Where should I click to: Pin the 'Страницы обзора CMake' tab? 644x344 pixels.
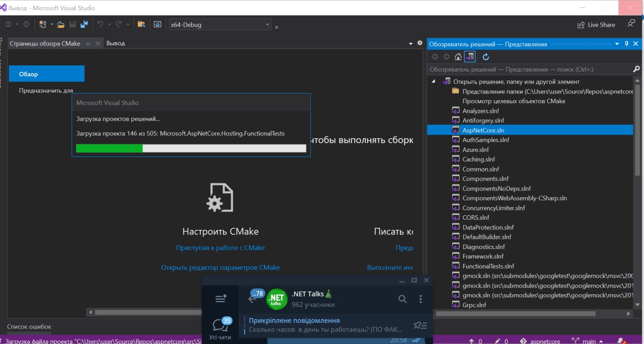(x=88, y=44)
